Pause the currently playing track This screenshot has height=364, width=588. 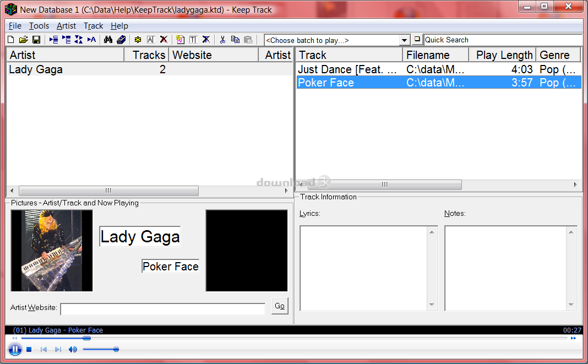[x=15, y=349]
